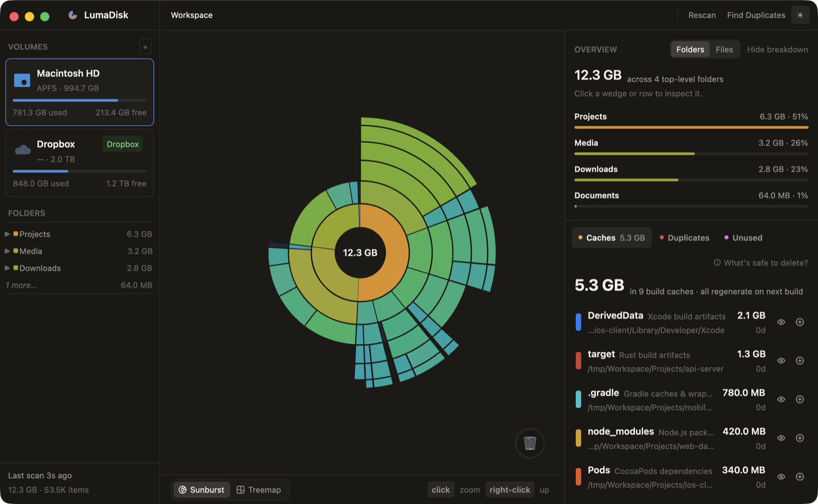
Task: Add .gradle cache to deletion queue
Action: click(800, 399)
